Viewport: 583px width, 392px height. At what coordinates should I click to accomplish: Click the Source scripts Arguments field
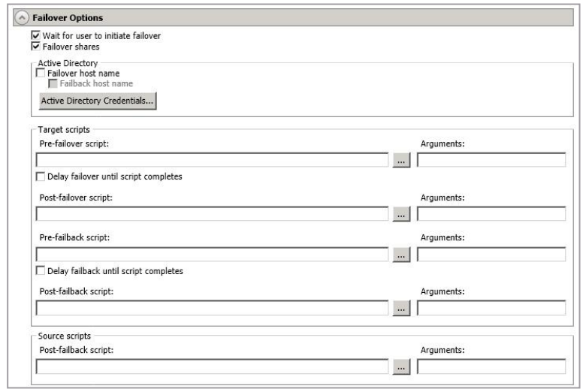491,368
